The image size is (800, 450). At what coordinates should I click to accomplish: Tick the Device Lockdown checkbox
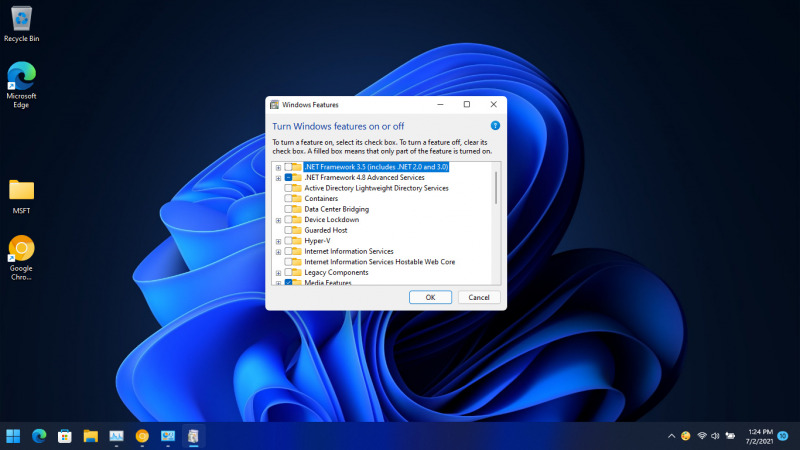288,219
